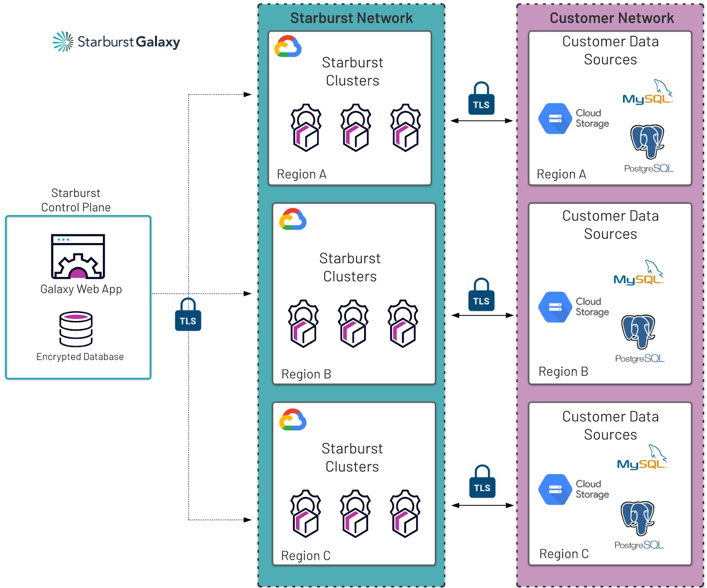707x588 pixels.
Task: Click Starburst Clusters text in Region A
Action: point(353,72)
